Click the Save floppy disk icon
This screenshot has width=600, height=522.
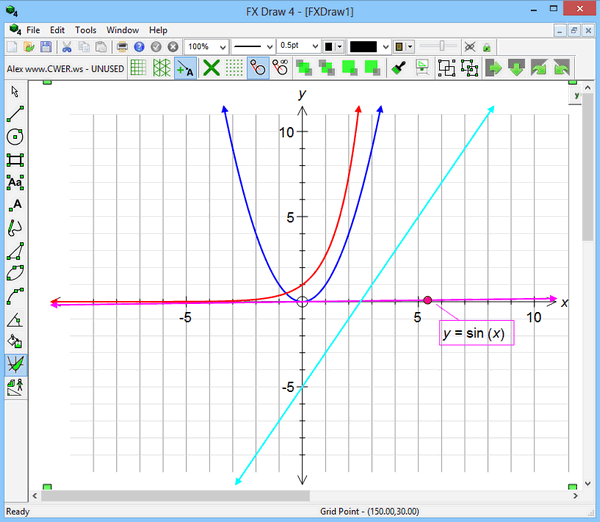click(45, 47)
